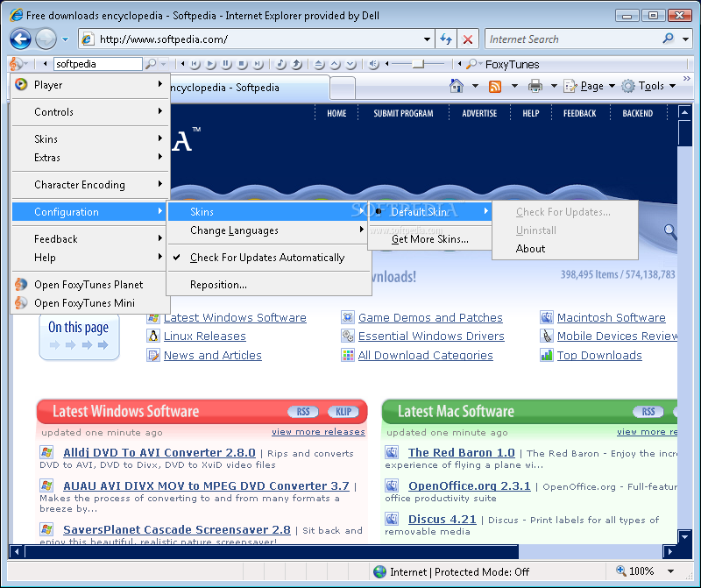Click the red Stop loading icon
701x588 pixels.
pos(468,39)
